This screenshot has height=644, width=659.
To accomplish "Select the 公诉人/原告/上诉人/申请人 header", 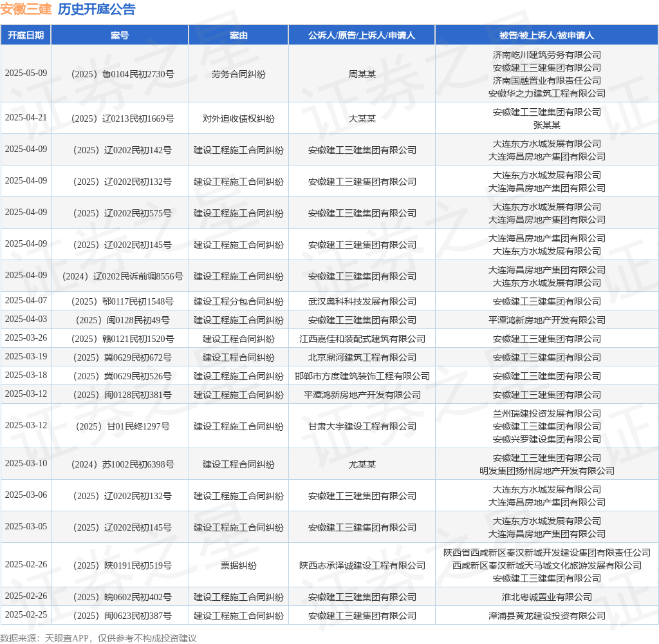I will [x=362, y=35].
